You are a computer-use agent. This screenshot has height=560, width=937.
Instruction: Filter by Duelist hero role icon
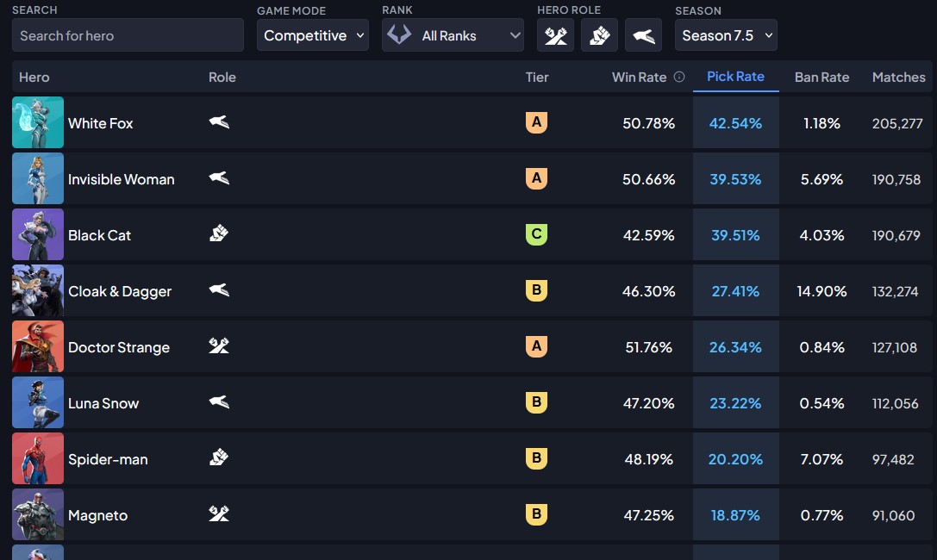tap(599, 35)
